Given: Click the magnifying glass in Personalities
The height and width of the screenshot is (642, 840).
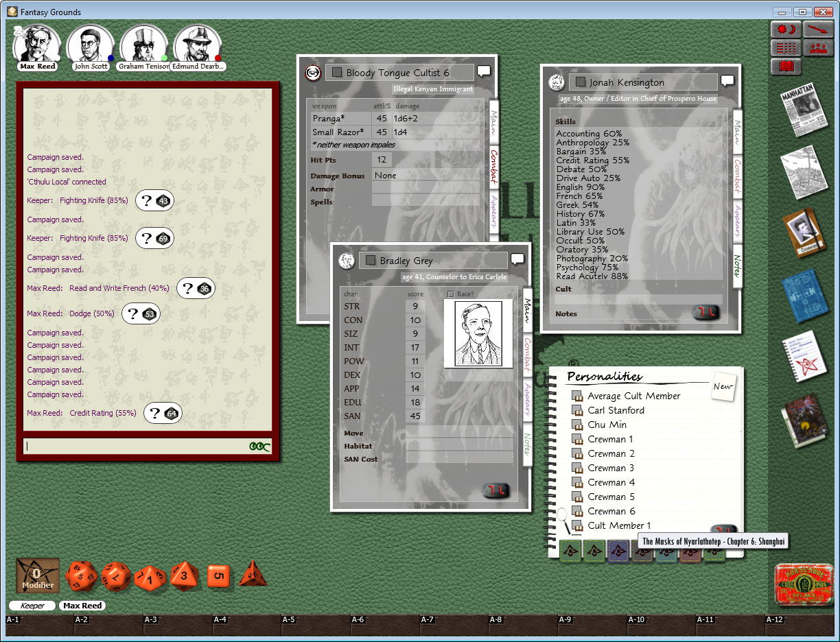Looking at the screenshot, I should (563, 516).
